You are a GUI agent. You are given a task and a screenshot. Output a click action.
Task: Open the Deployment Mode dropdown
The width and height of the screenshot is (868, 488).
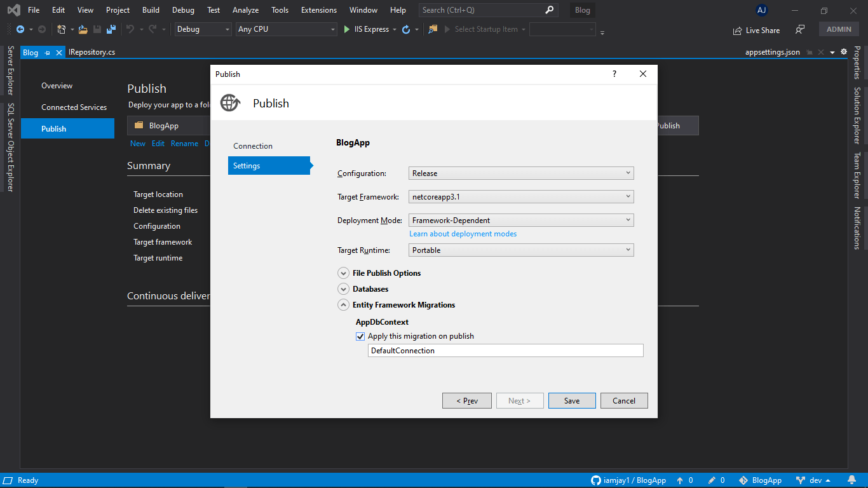coord(521,220)
